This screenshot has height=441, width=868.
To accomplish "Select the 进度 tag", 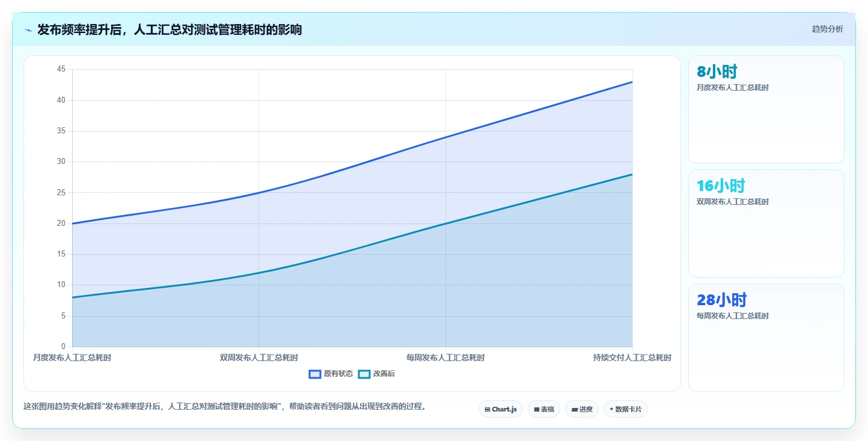I will [582, 409].
